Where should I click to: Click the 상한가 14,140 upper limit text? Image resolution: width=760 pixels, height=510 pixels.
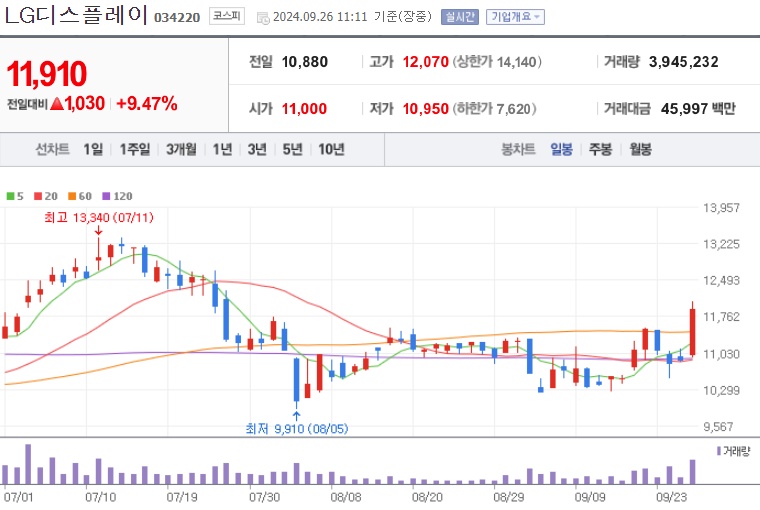[497, 62]
